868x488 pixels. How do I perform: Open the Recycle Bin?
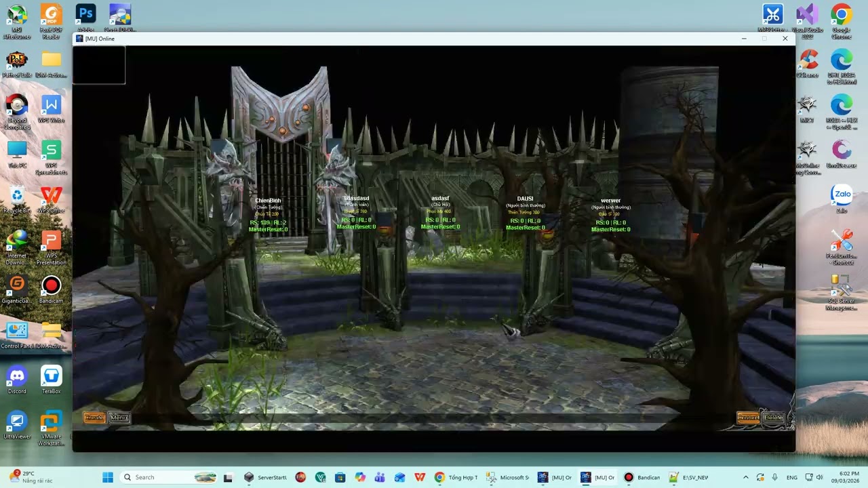[x=17, y=199]
